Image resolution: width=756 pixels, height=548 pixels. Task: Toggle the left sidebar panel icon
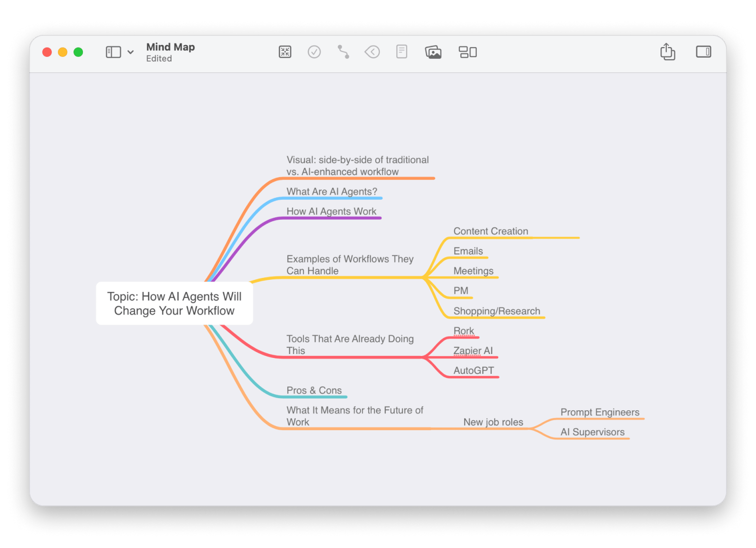pyautogui.click(x=113, y=52)
